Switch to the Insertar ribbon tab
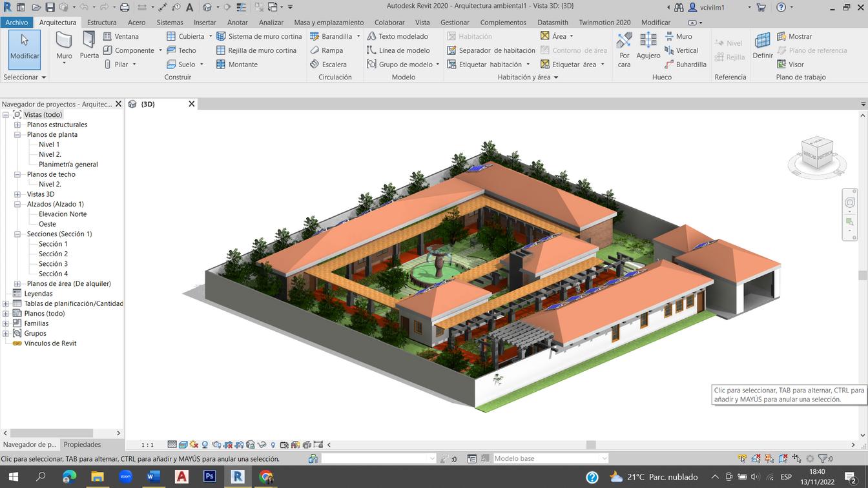 (205, 23)
